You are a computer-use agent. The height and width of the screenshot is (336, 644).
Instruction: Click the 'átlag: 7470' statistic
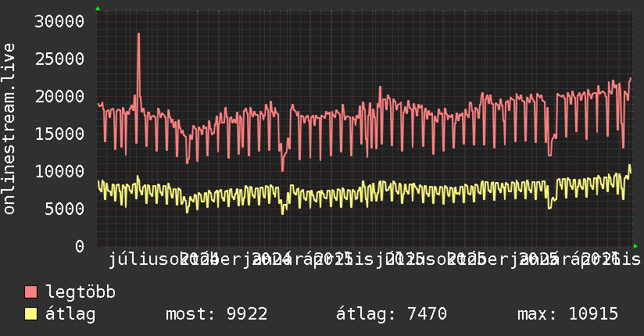(392, 314)
